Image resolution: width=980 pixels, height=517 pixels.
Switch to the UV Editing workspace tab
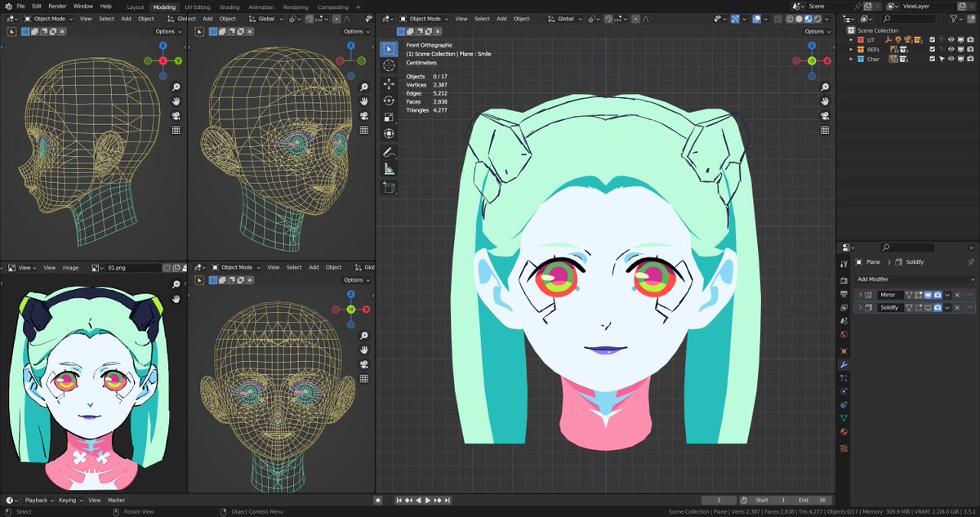coord(198,7)
